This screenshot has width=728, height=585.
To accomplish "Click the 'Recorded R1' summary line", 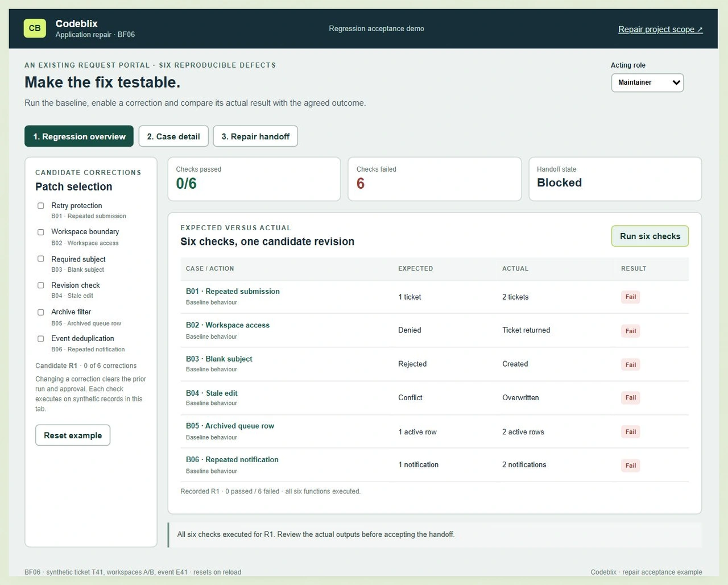I will pyautogui.click(x=270, y=491).
